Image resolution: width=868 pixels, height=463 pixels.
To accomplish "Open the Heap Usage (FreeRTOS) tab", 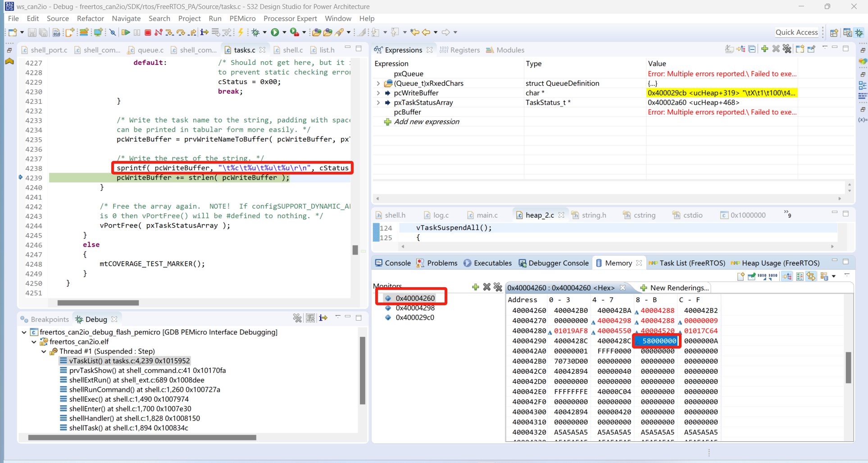I will click(x=775, y=263).
